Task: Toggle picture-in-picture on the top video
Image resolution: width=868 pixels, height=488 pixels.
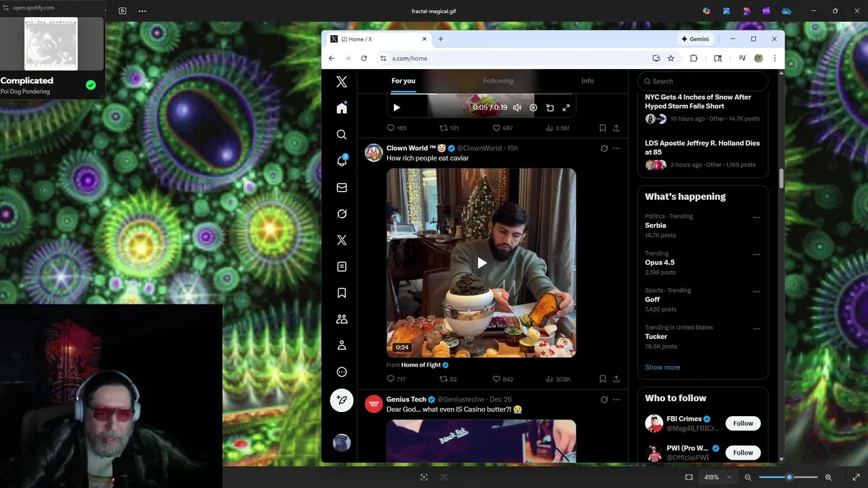Action: click(550, 107)
